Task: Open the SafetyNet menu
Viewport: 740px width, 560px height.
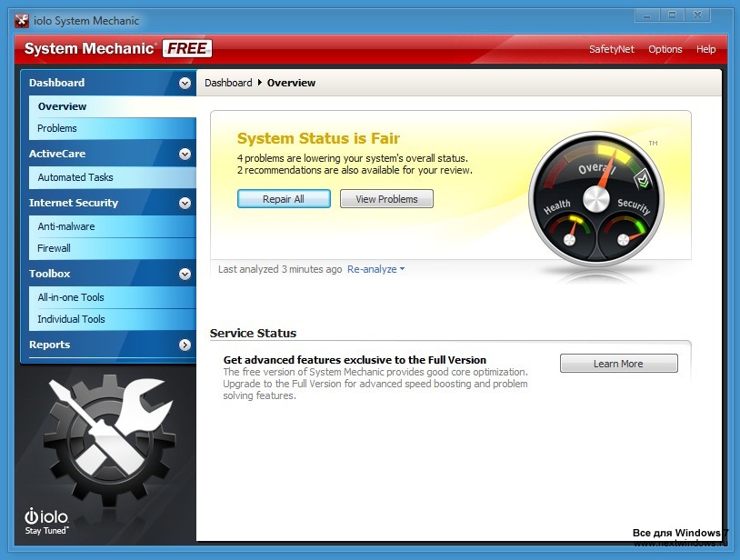Action: tap(612, 49)
